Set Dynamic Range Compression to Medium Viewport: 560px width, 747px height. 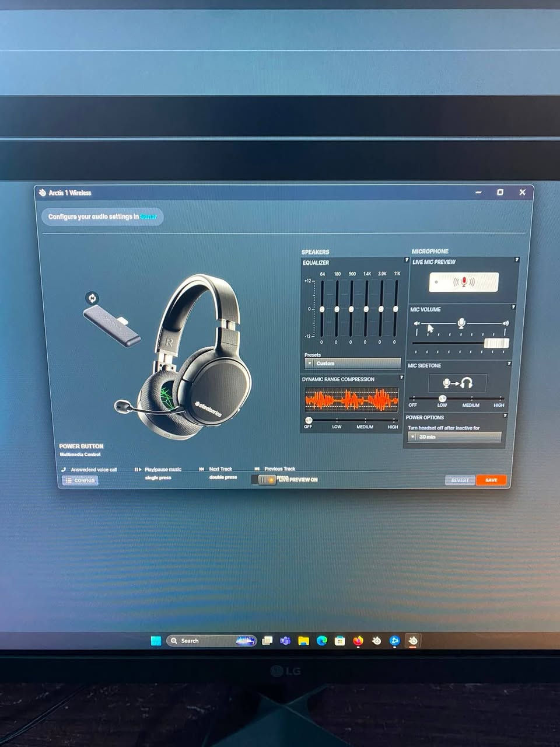tap(365, 427)
